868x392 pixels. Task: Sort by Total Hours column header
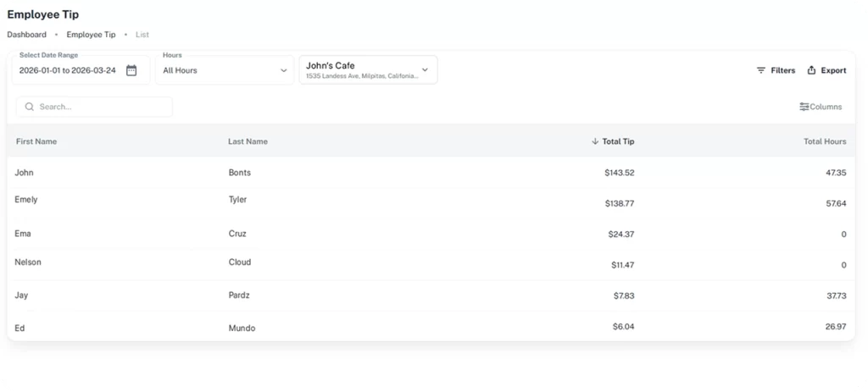[x=824, y=141]
